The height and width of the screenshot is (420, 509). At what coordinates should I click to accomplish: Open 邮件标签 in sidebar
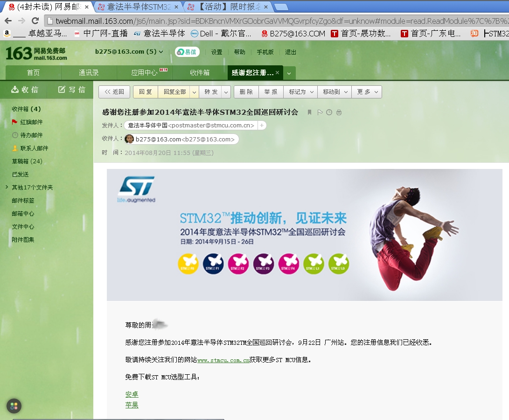(23, 200)
